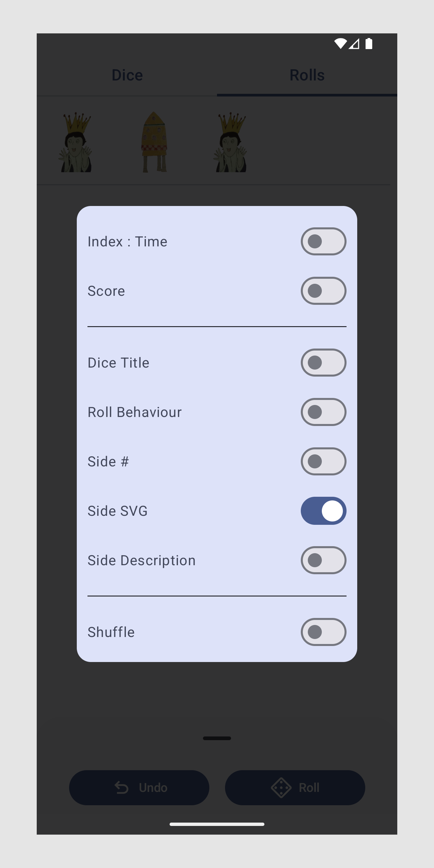Enable Side Description switch
The image size is (434, 868).
point(323,560)
